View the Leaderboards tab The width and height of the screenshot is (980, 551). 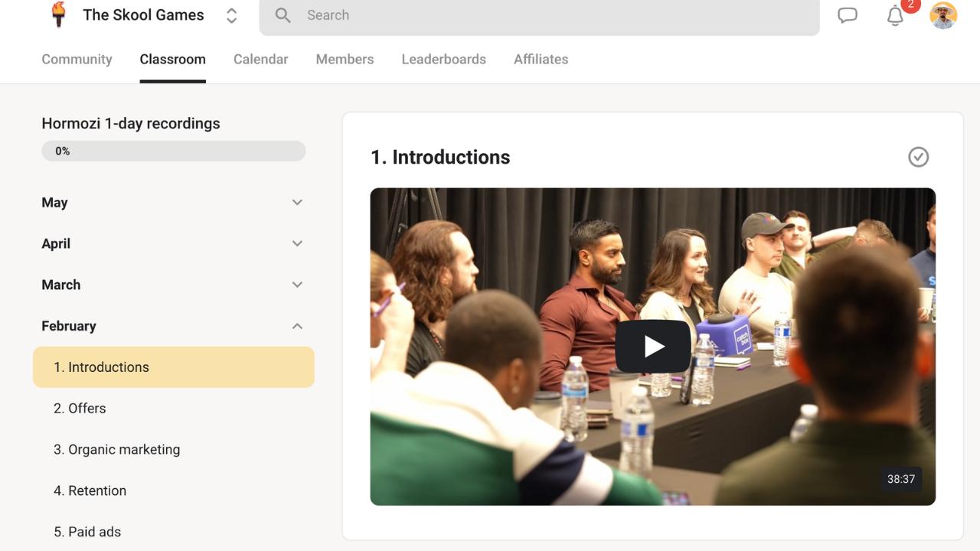pyautogui.click(x=443, y=60)
